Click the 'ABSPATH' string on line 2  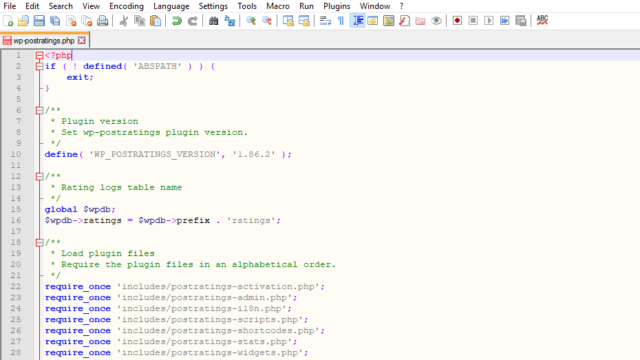[157, 66]
